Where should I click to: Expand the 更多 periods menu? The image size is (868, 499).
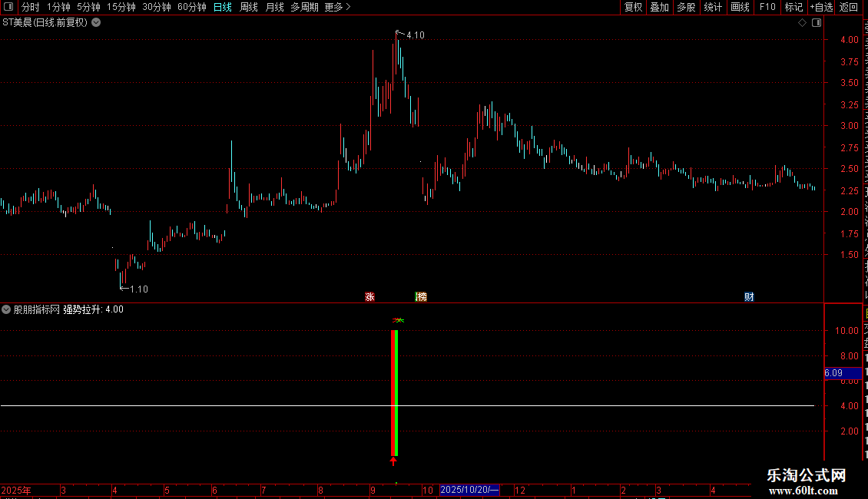(x=337, y=7)
